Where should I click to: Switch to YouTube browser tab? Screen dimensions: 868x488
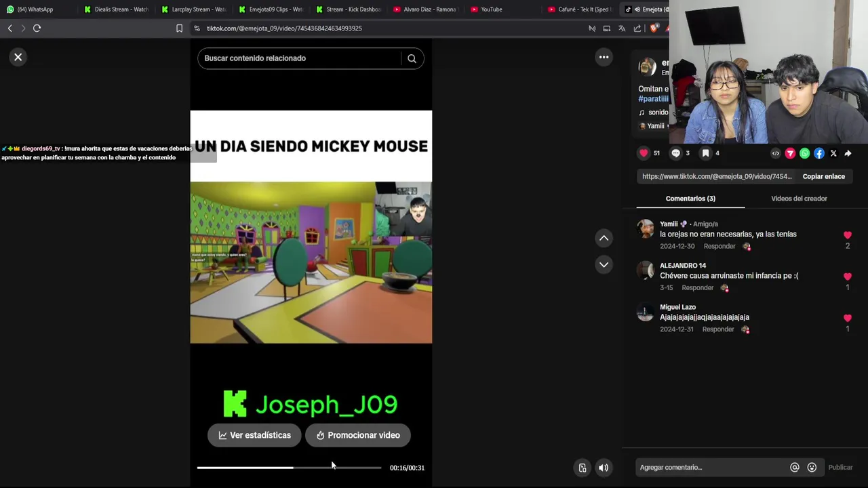click(x=502, y=9)
